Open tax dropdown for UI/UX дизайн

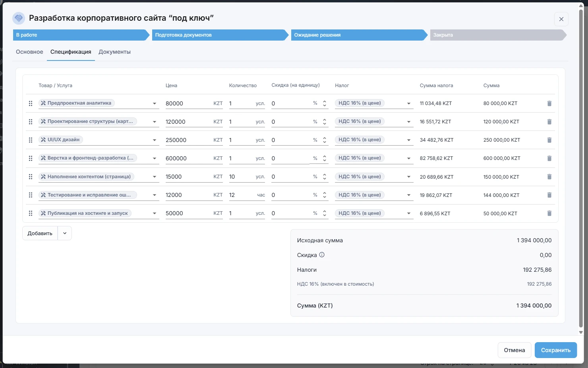tap(408, 140)
